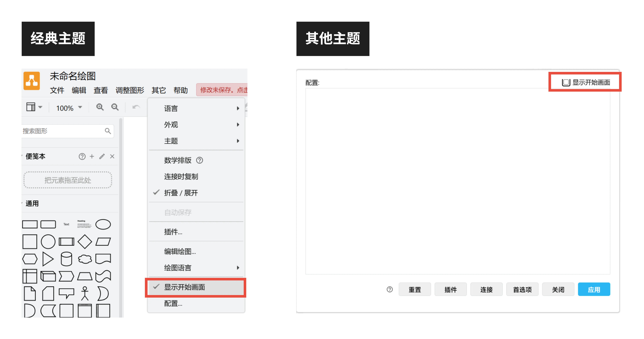This screenshot has height=339, width=644.
Task: Choose 插件... from the menu
Action: coord(196,232)
